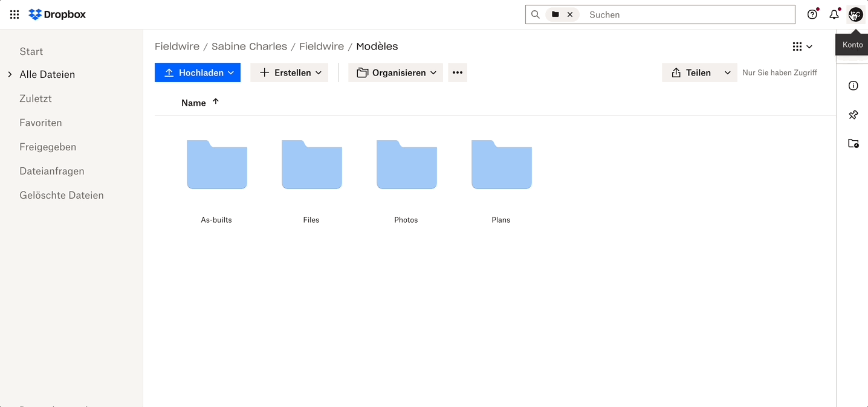Click the search magnifier icon

(x=536, y=14)
